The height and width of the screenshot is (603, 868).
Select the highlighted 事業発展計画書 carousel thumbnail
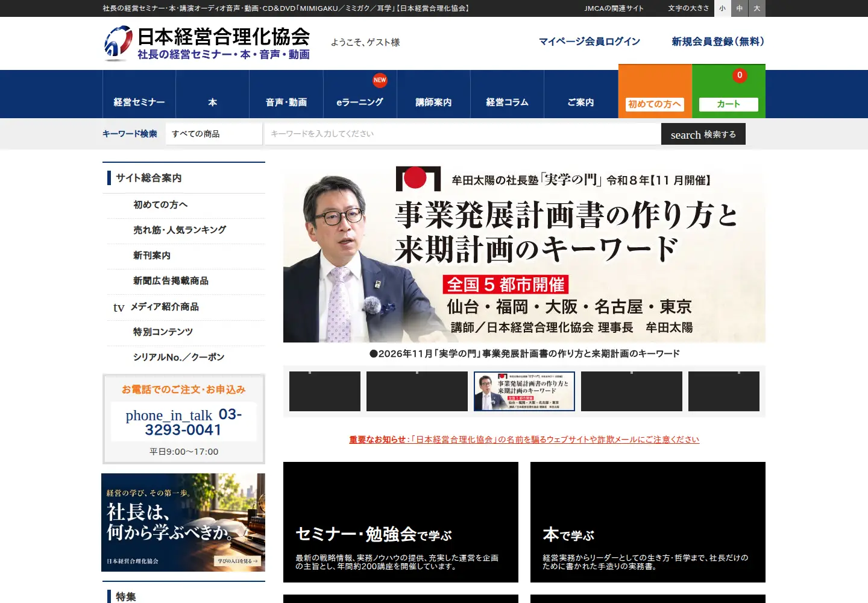[524, 391]
